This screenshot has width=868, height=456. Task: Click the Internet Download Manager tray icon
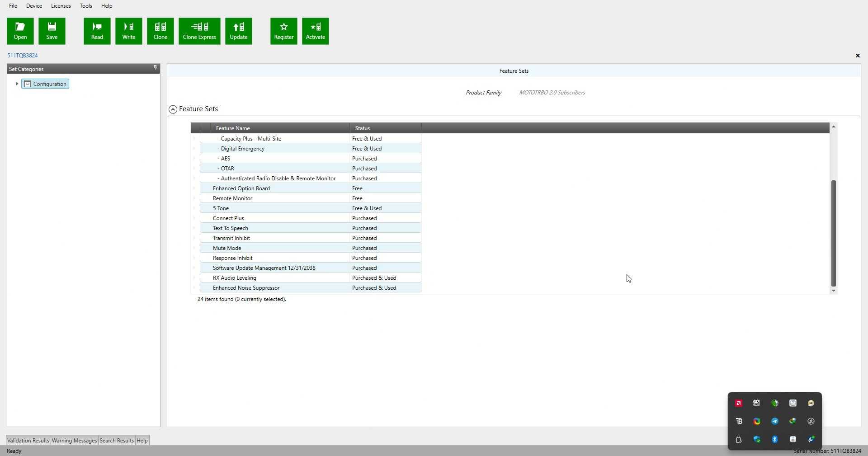[793, 421]
